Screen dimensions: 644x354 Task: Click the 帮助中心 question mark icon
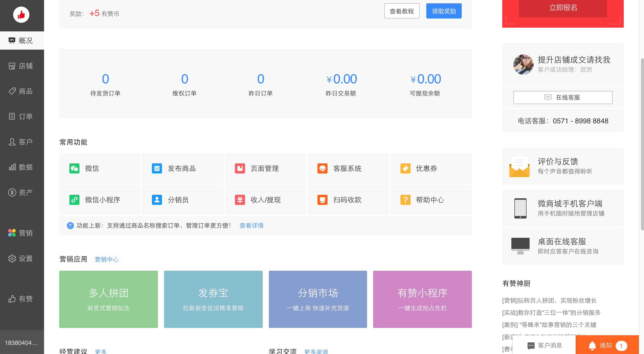point(405,200)
